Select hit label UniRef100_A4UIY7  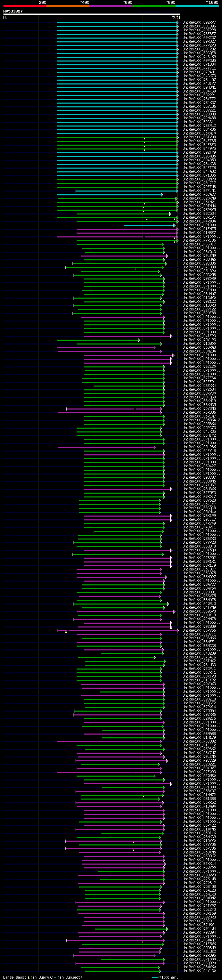[x=199, y=84]
